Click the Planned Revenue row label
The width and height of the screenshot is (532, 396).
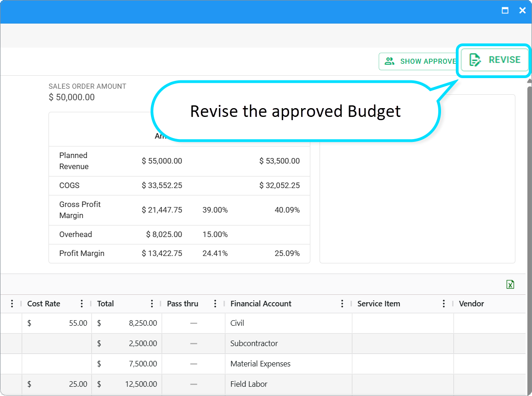pos(74,161)
